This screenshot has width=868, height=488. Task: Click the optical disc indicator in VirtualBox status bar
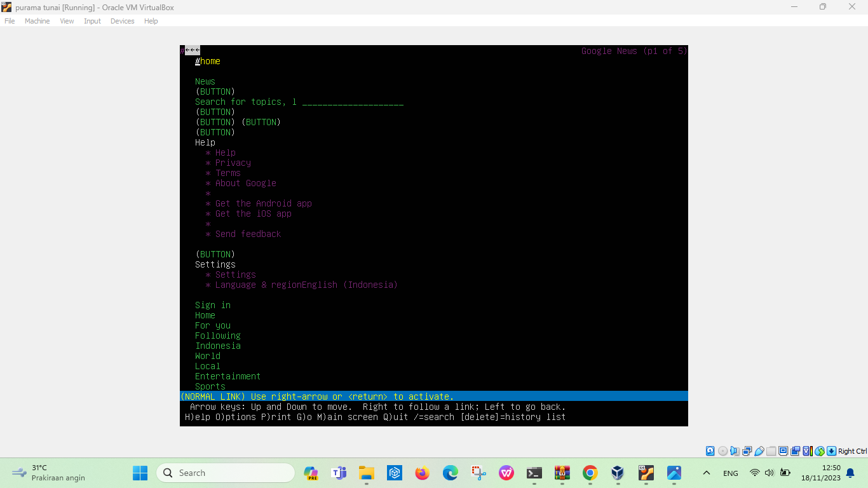(722, 451)
